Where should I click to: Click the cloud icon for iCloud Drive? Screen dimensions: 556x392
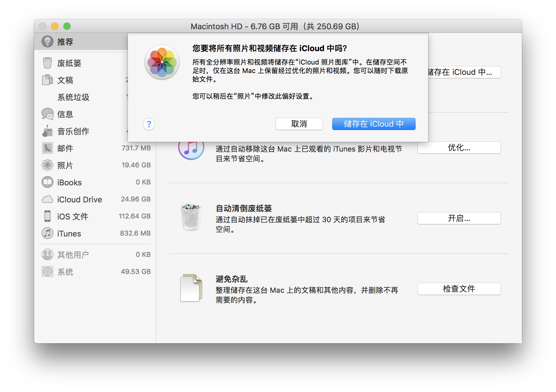[x=47, y=199]
